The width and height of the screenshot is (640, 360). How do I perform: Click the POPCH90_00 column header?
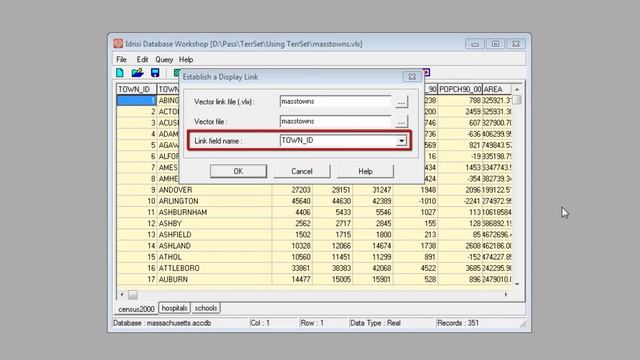pyautogui.click(x=460, y=89)
